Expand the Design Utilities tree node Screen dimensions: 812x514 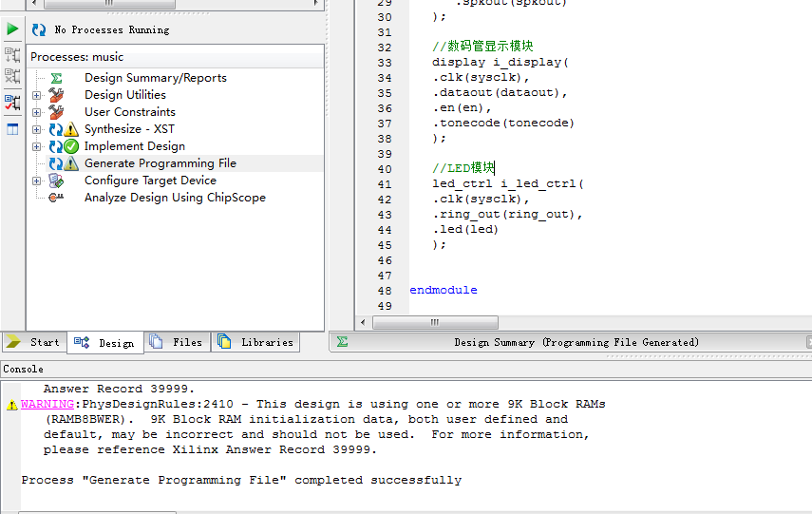[x=37, y=95]
